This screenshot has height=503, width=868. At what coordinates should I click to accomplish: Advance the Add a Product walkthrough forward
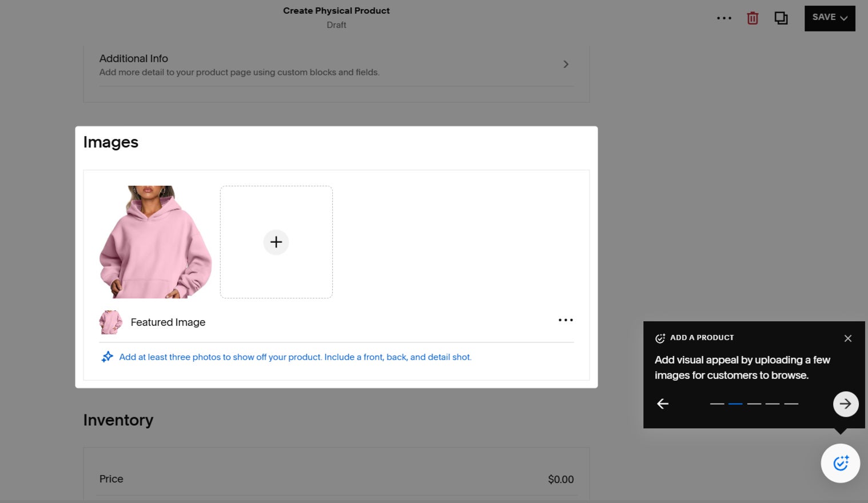tap(845, 404)
